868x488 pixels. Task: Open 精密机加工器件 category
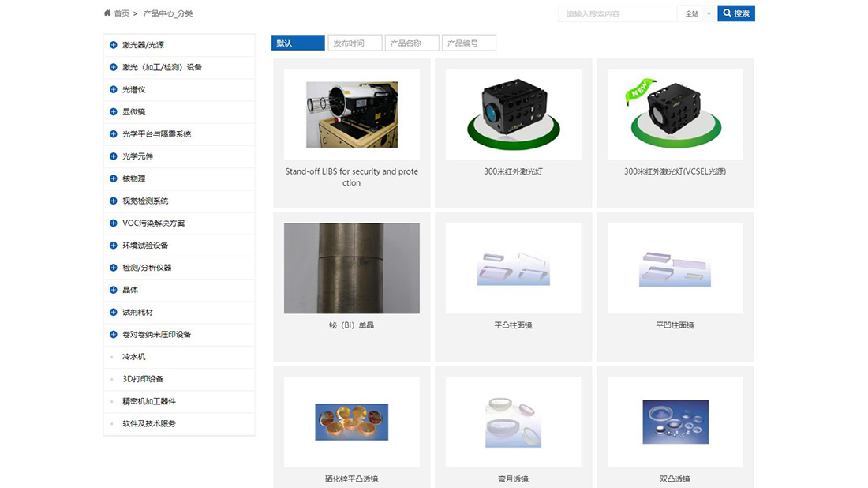(x=149, y=401)
